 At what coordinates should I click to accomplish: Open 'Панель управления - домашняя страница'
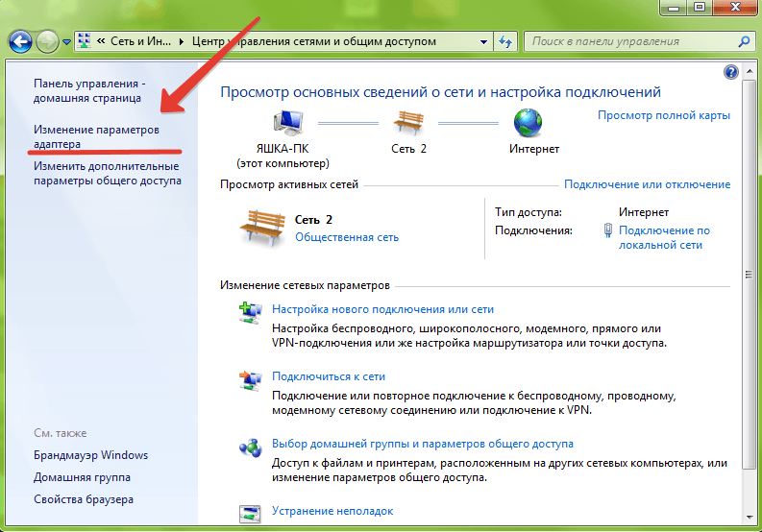click(89, 91)
